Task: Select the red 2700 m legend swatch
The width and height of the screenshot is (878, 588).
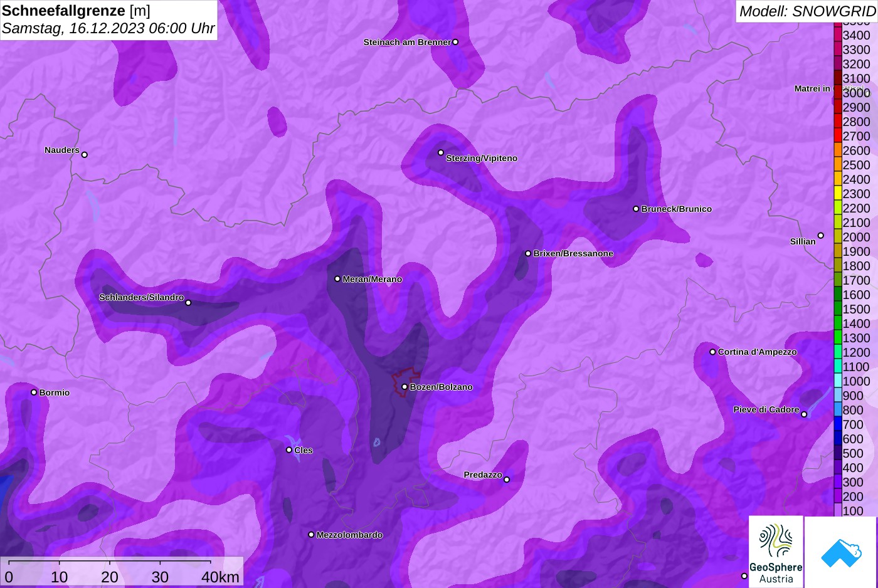Action: pyautogui.click(x=837, y=135)
